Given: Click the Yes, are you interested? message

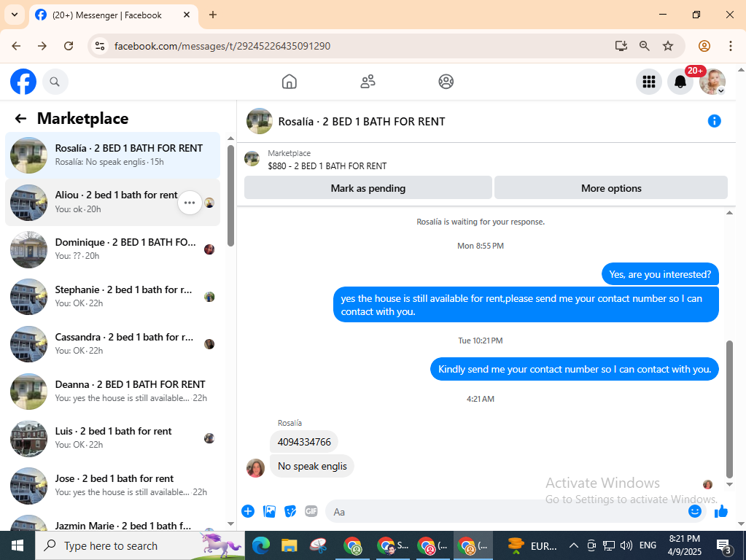Looking at the screenshot, I should (x=660, y=274).
